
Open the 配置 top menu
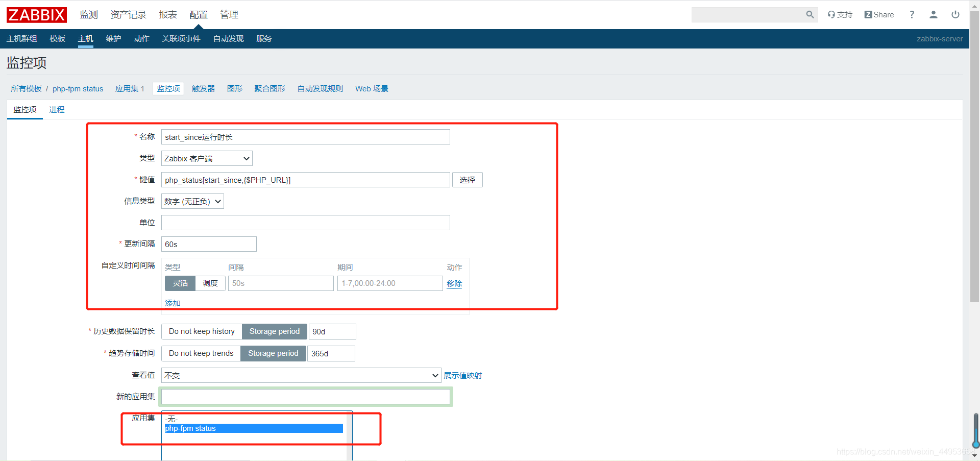point(199,15)
